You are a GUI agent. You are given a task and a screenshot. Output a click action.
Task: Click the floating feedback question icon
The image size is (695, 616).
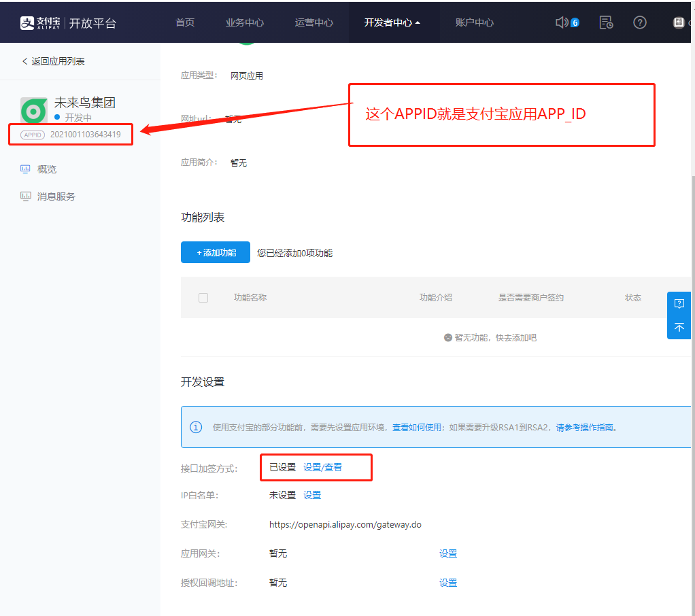pos(679,303)
